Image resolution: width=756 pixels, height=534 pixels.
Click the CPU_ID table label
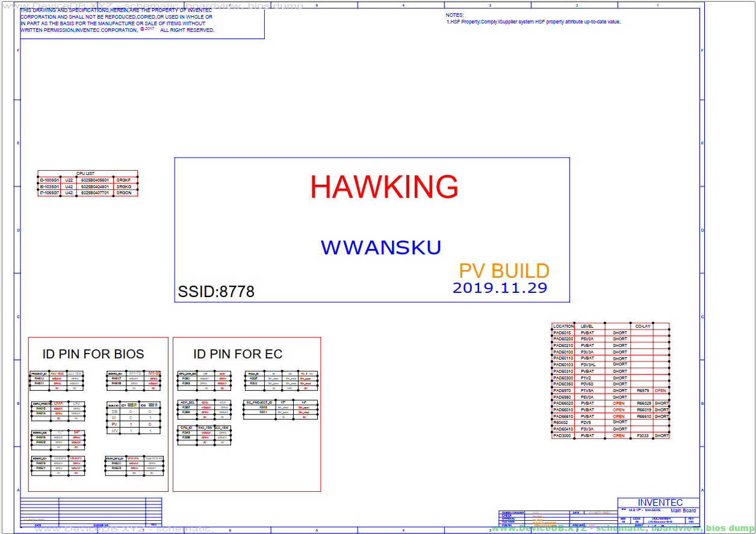(185, 428)
